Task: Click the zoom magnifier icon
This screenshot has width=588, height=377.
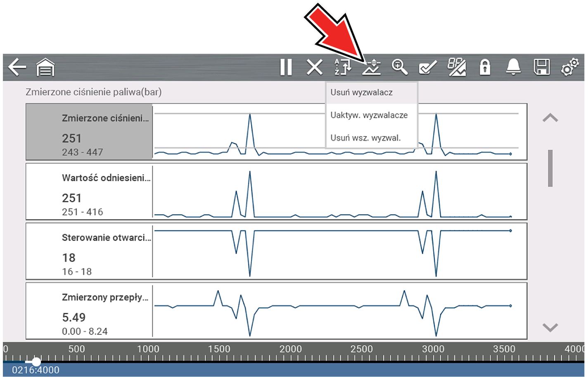Action: click(x=399, y=67)
